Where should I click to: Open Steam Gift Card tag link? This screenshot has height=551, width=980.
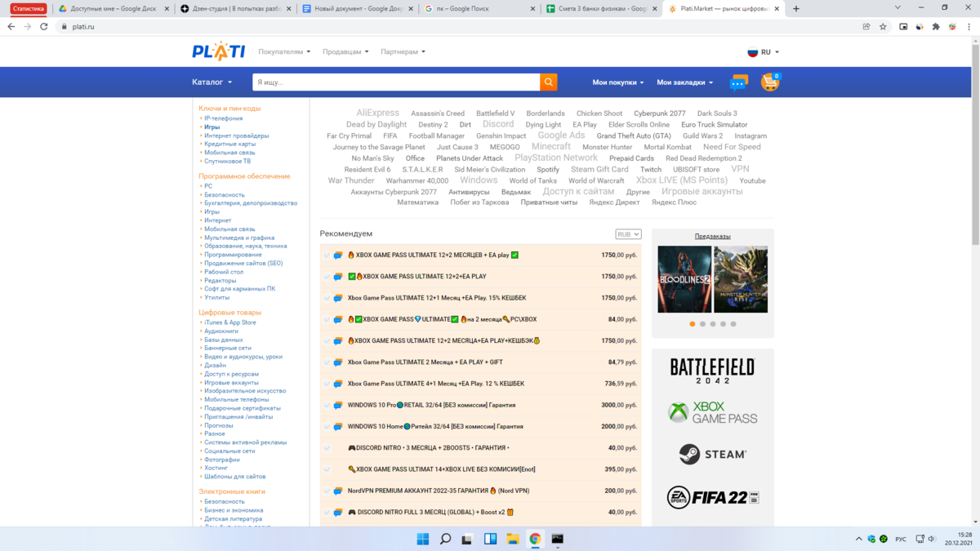599,170
